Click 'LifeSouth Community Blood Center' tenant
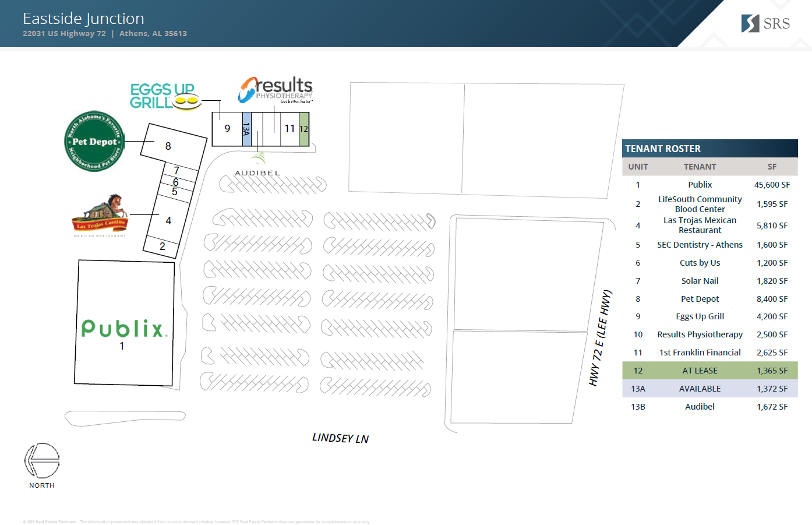This screenshot has width=812, height=525. (x=700, y=204)
